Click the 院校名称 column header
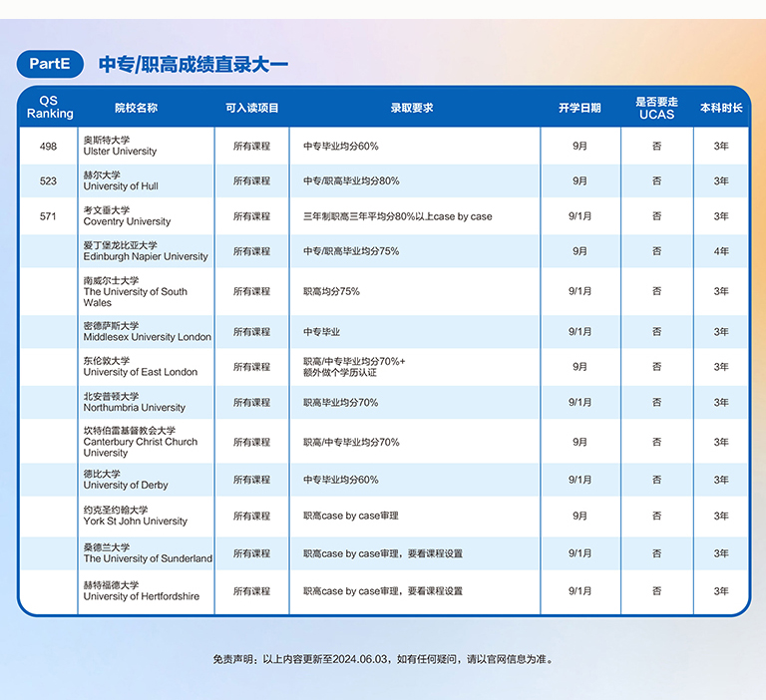 [x=136, y=108]
